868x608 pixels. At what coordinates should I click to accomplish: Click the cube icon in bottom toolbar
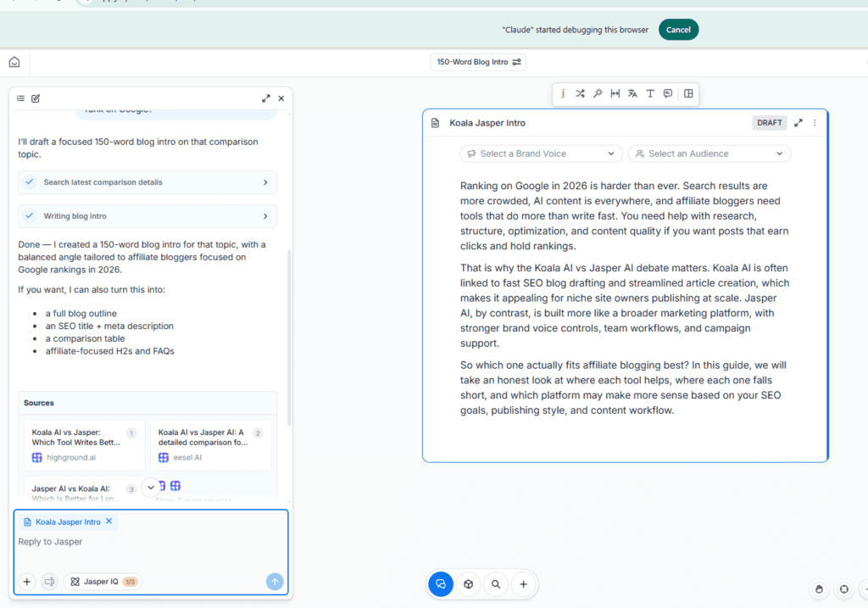tap(468, 584)
